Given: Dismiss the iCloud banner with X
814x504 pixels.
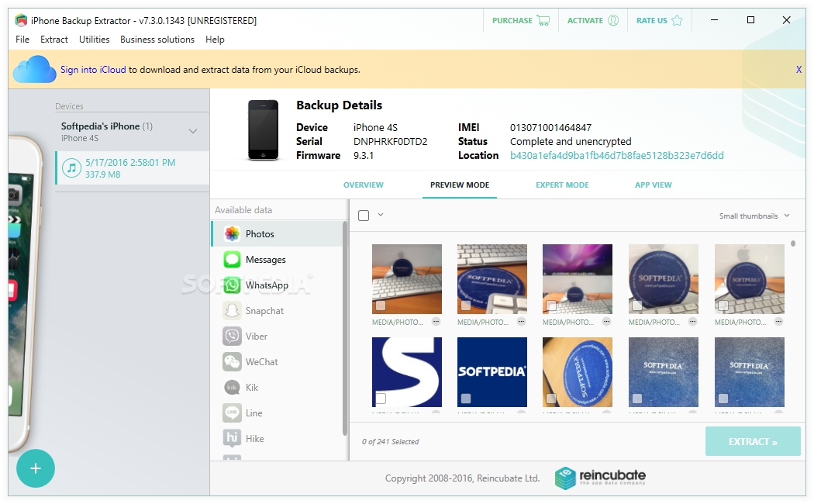Looking at the screenshot, I should point(798,70).
